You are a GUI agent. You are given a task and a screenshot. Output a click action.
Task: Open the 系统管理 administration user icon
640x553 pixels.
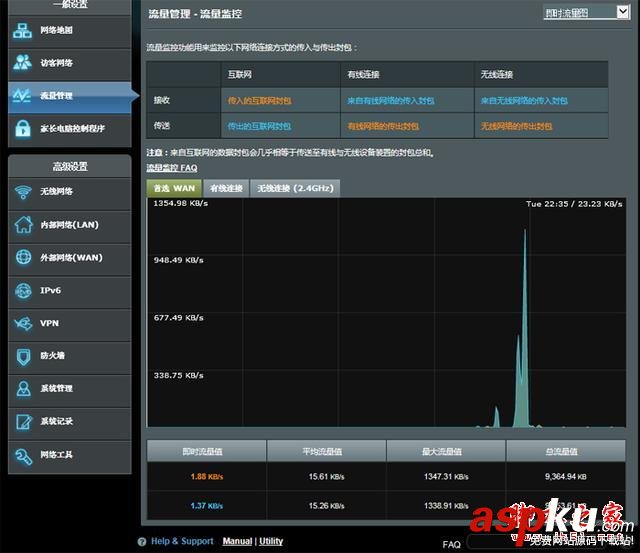(23, 389)
